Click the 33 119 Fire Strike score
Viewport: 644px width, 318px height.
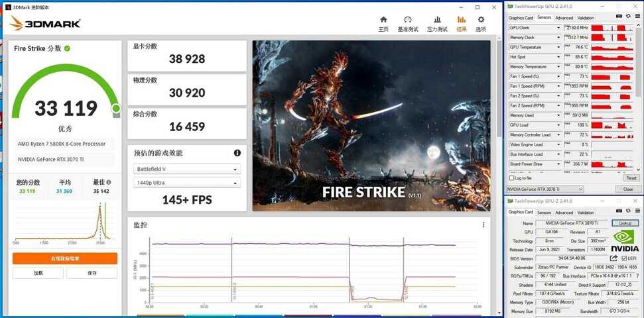click(x=66, y=109)
